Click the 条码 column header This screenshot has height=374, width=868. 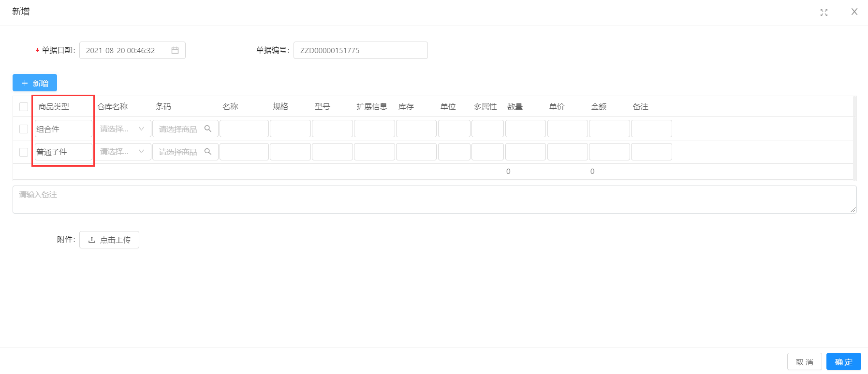(x=163, y=106)
